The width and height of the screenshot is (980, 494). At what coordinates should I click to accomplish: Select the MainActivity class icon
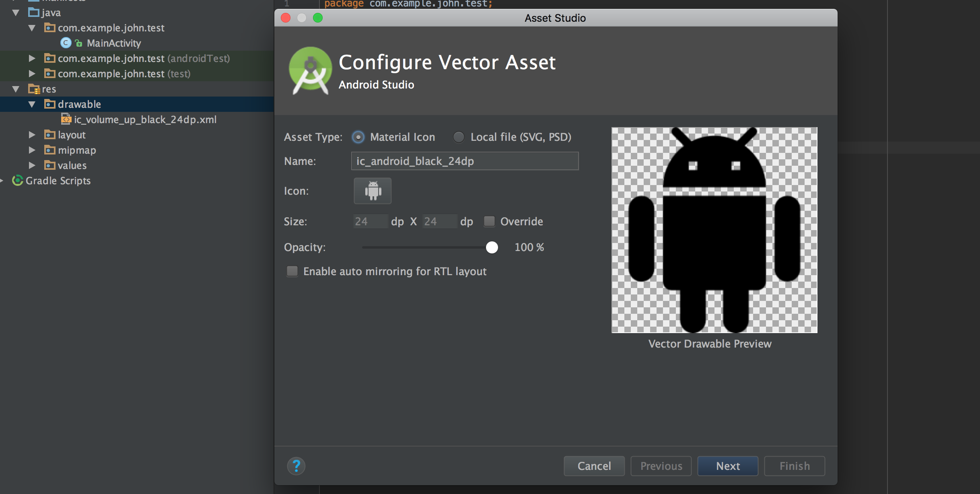[x=66, y=43]
